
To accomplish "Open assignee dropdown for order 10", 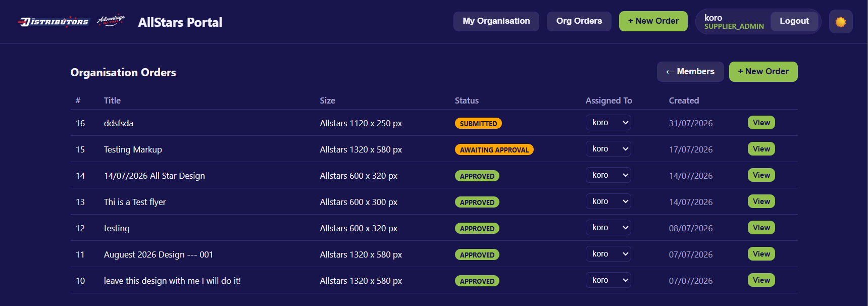I will click(x=608, y=280).
